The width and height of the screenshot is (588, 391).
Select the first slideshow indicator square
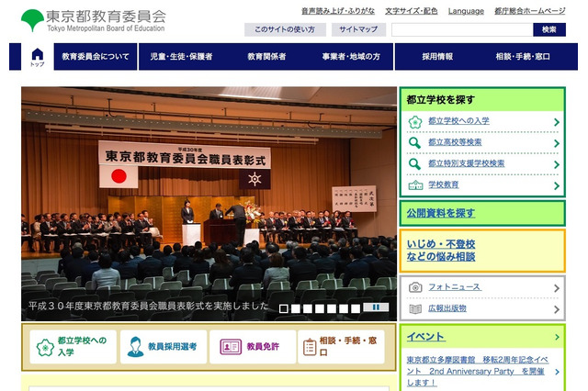(x=284, y=308)
